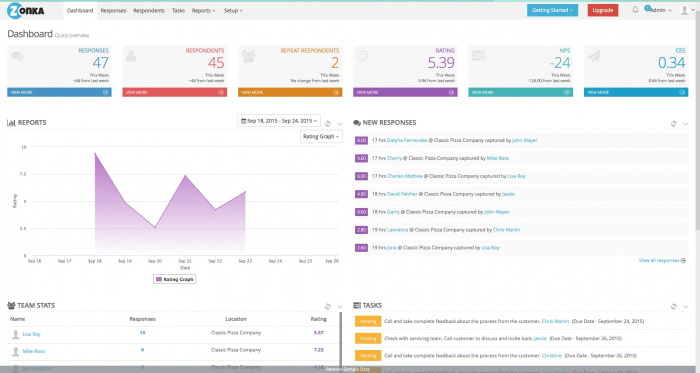Click the red Upgrade button
The height and width of the screenshot is (373, 700).
click(603, 10)
